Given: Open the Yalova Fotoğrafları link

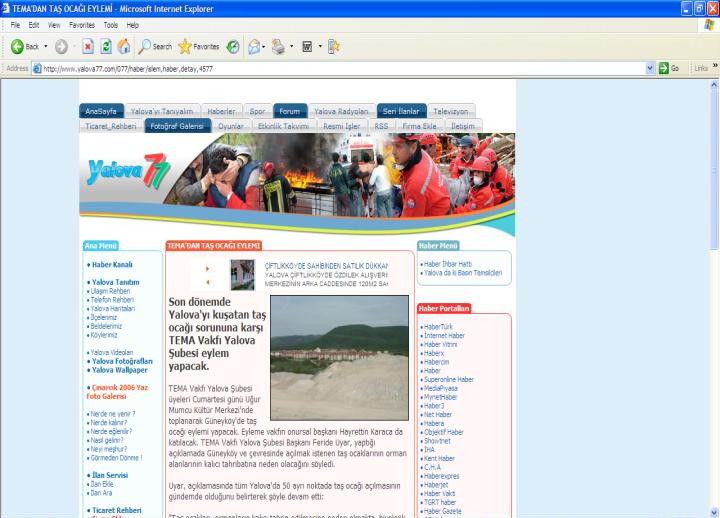Looking at the screenshot, I should [x=122, y=361].
